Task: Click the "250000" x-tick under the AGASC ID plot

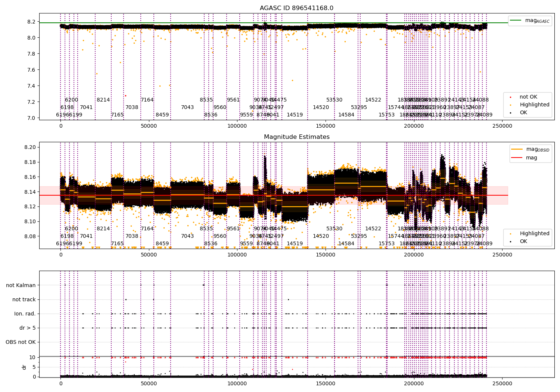Action: [502, 126]
